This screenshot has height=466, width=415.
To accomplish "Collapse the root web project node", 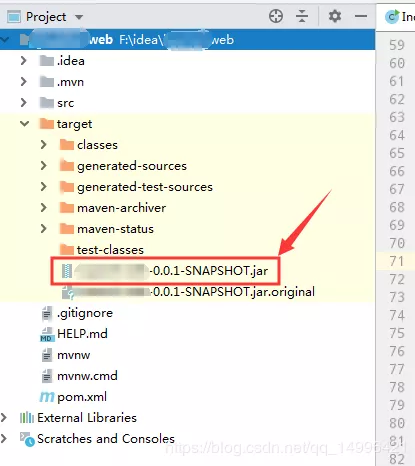I will pyautogui.click(x=4, y=40).
